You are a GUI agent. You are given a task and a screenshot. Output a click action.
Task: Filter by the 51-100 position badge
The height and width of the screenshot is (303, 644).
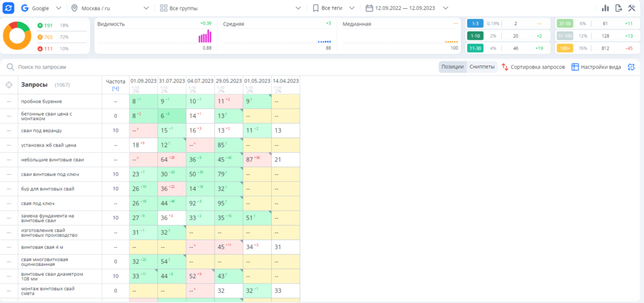[x=564, y=36]
